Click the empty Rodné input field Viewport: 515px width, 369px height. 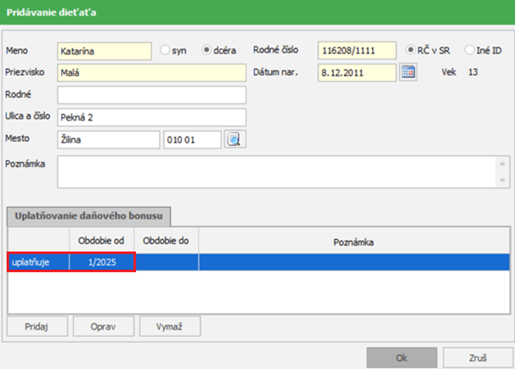coord(152,95)
